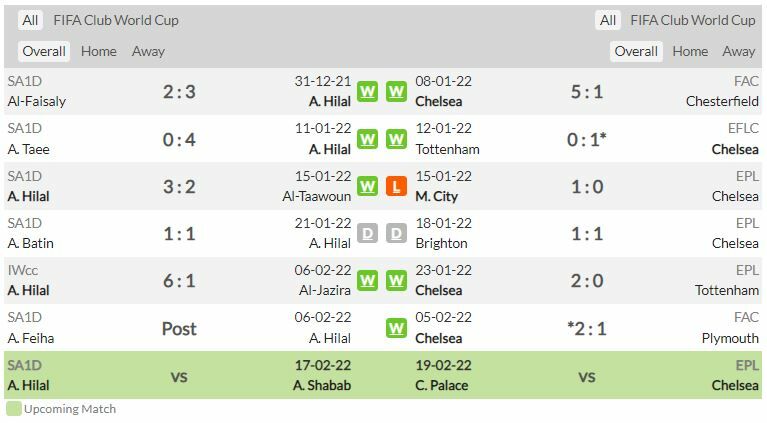Click the Upcoming Match green legend swatch
767x423 pixels.
coord(13,408)
